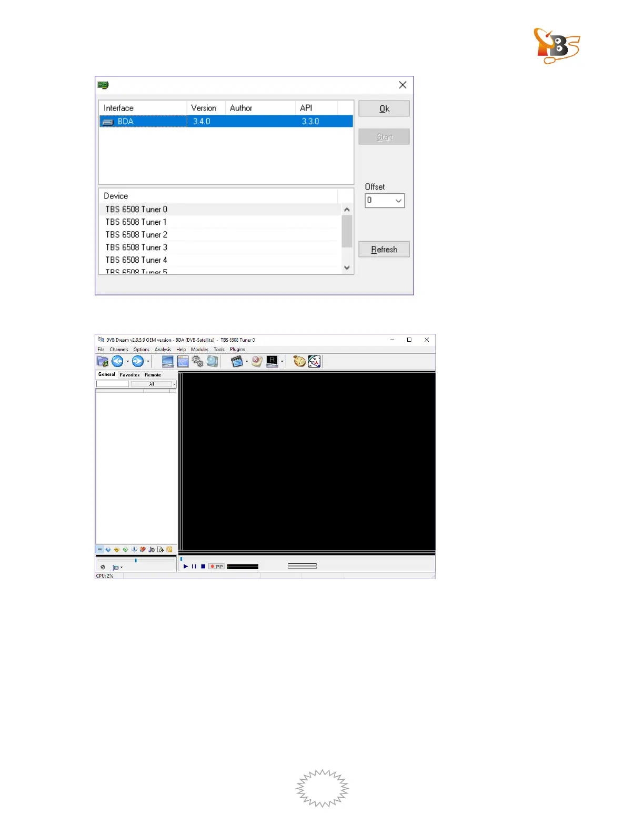Click the blue left arrow previous channel icon
The image size is (644, 834).
click(x=117, y=361)
